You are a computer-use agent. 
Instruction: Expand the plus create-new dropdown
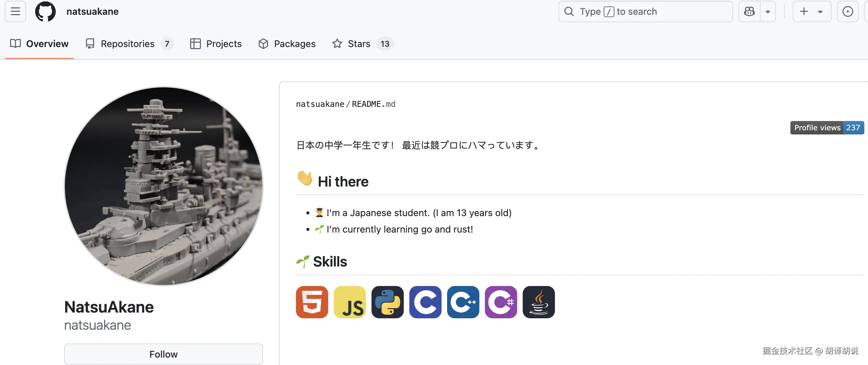[812, 11]
